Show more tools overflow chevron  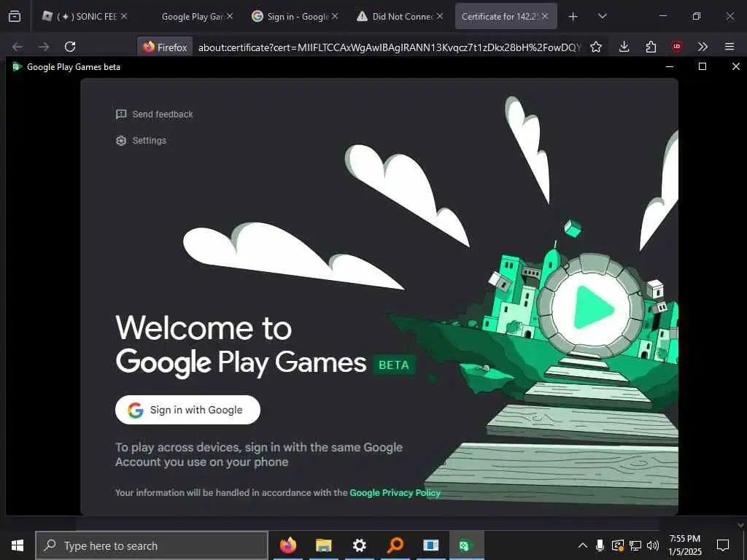coord(703,47)
